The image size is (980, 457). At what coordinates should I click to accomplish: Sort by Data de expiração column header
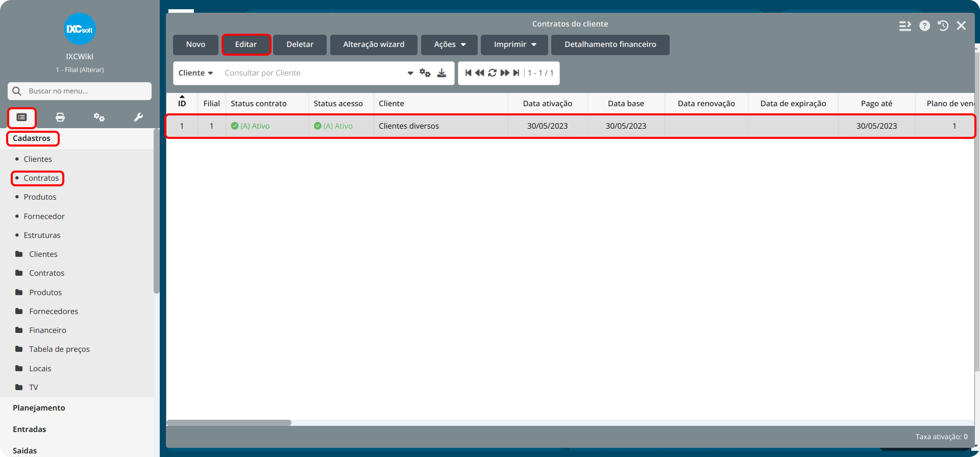[793, 104]
